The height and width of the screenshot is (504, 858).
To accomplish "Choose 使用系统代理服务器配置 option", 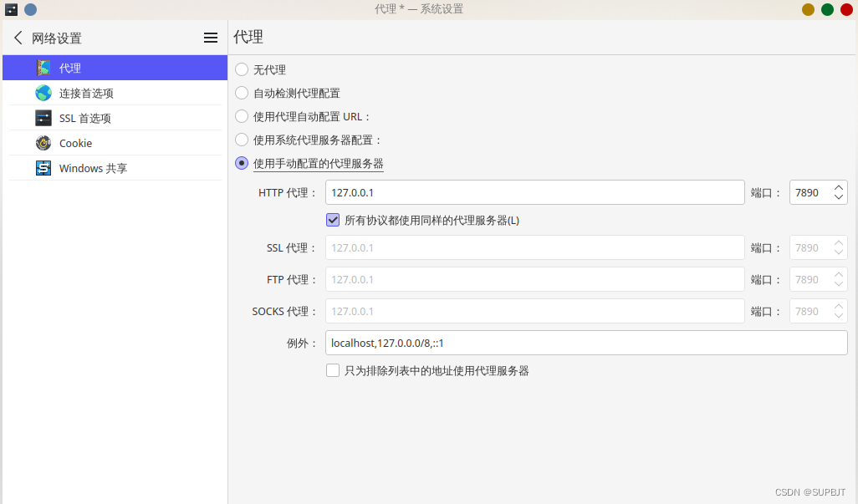I will (x=242, y=140).
